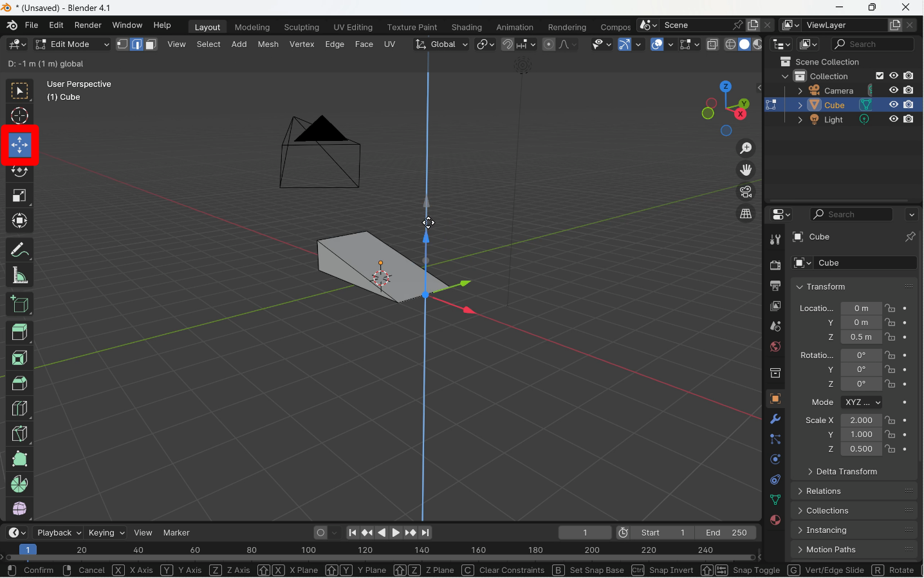Select the Loop Cut tool
The image size is (924, 578).
(x=19, y=408)
